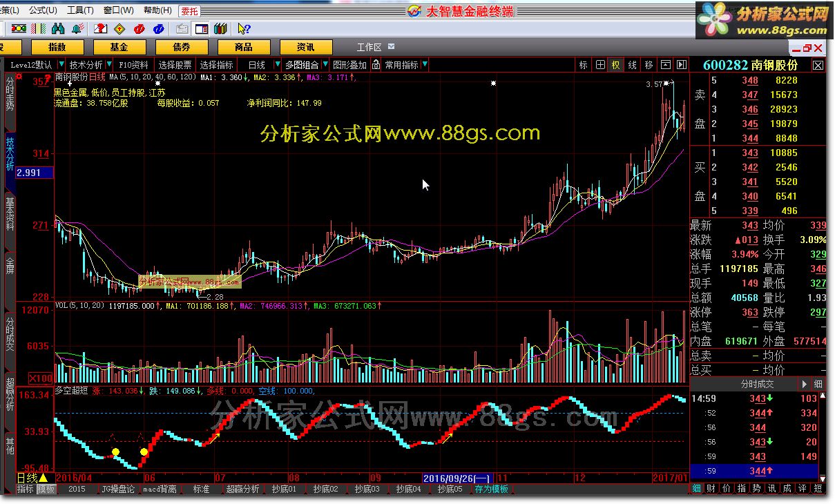Click the 基金 funds button
The image size is (835, 504).
click(x=119, y=47)
